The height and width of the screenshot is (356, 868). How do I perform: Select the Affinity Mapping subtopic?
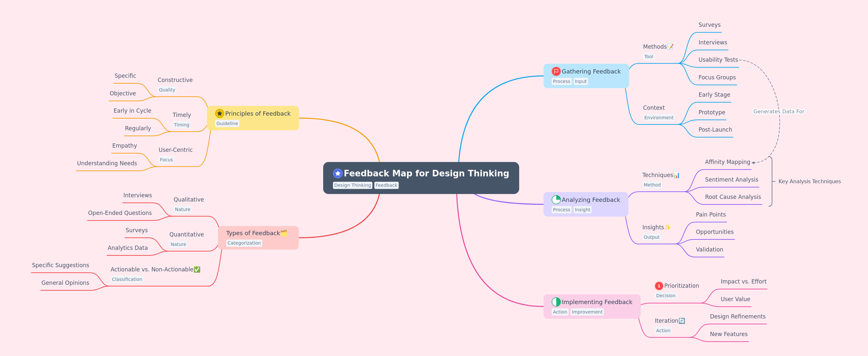tap(727, 162)
